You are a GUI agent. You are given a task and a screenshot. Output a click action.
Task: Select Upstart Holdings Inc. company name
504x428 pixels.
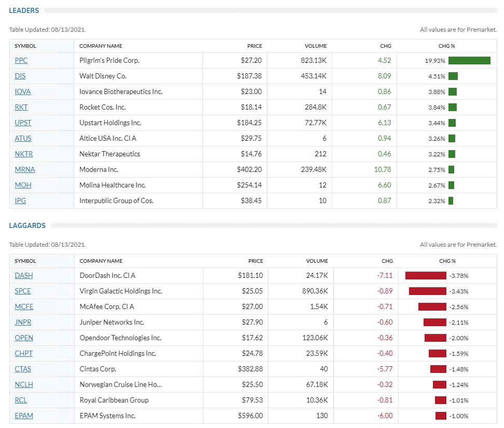[110, 123]
